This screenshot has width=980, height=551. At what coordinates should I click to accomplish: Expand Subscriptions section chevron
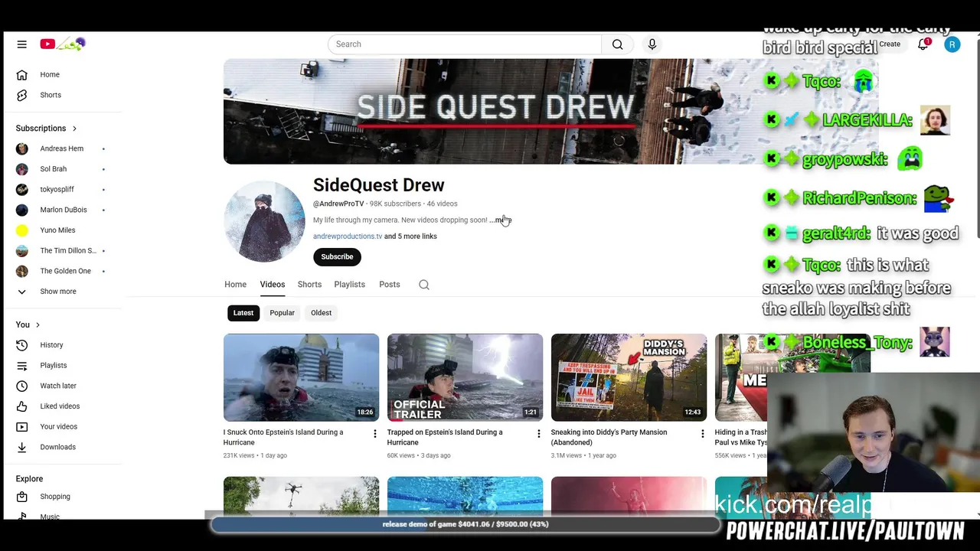pyautogui.click(x=74, y=129)
